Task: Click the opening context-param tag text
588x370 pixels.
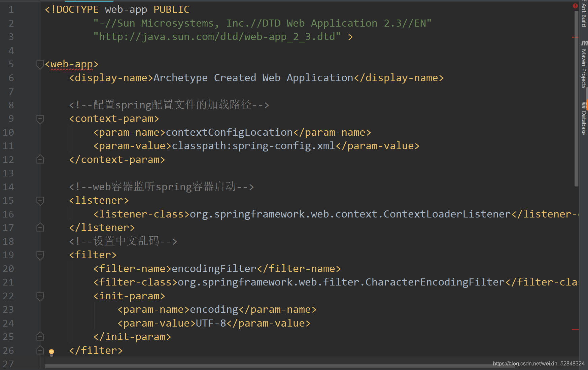Action: pyautogui.click(x=114, y=119)
